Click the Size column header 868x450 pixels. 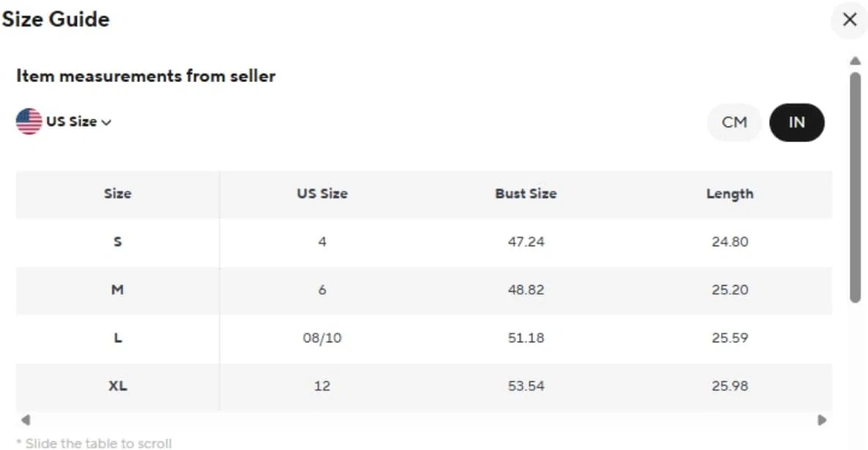[x=117, y=193]
